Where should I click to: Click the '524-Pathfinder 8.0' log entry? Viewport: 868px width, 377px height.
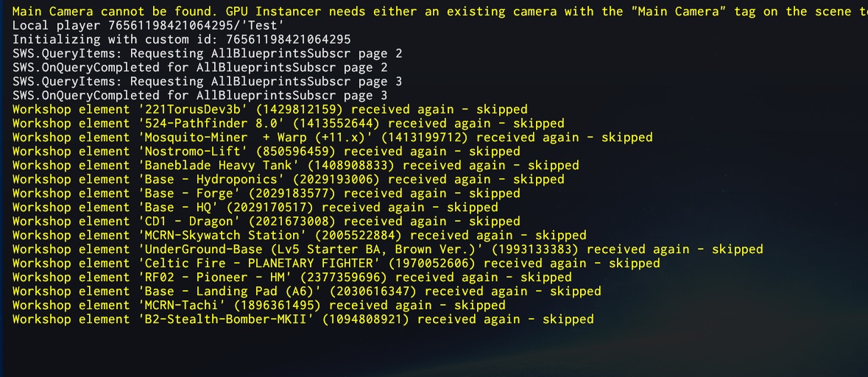[x=288, y=124]
